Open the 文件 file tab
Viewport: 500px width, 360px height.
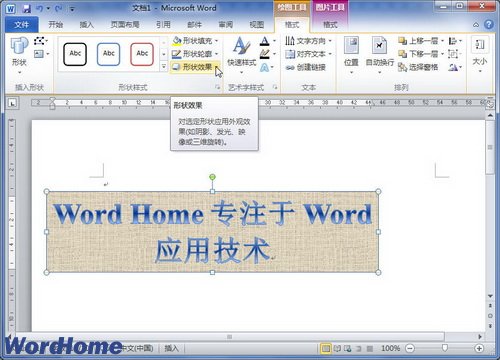pyautogui.click(x=21, y=25)
